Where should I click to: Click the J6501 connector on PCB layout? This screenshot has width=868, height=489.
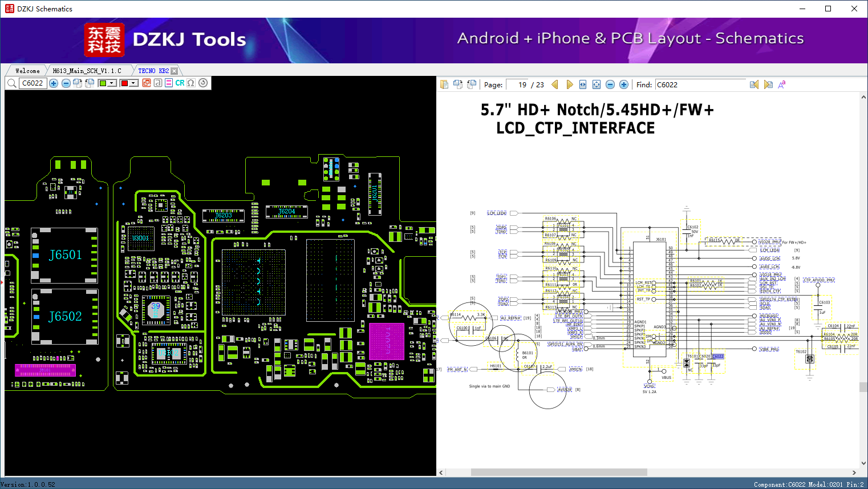65,255
